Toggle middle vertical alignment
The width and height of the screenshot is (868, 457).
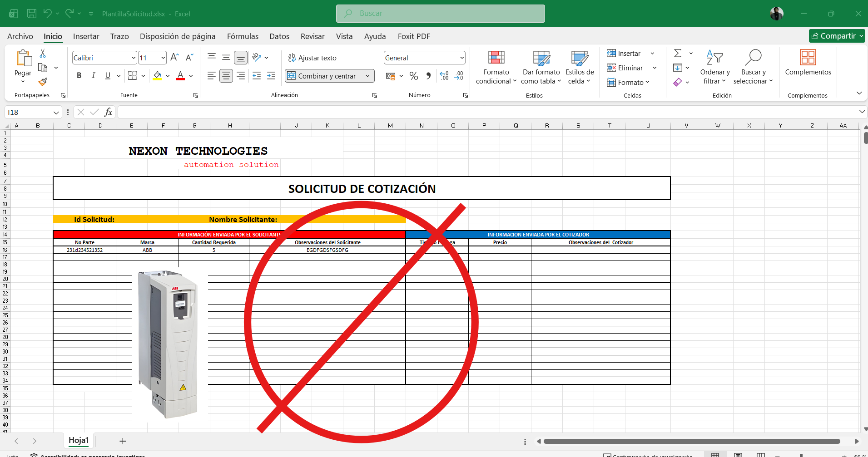pyautogui.click(x=226, y=57)
